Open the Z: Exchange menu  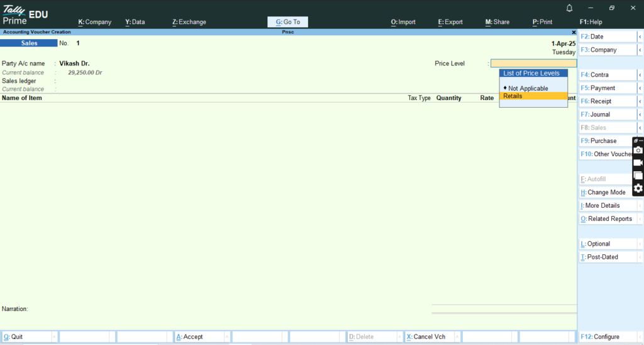point(189,22)
